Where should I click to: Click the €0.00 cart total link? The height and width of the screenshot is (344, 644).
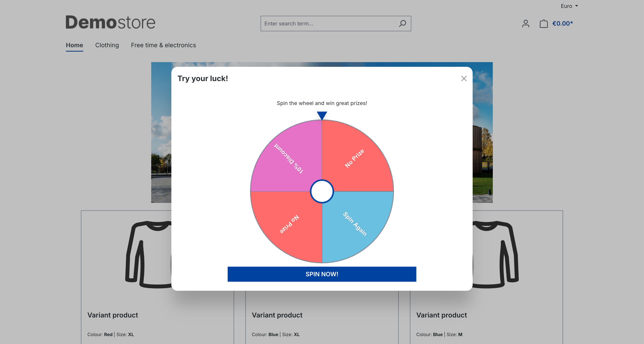[x=562, y=24]
